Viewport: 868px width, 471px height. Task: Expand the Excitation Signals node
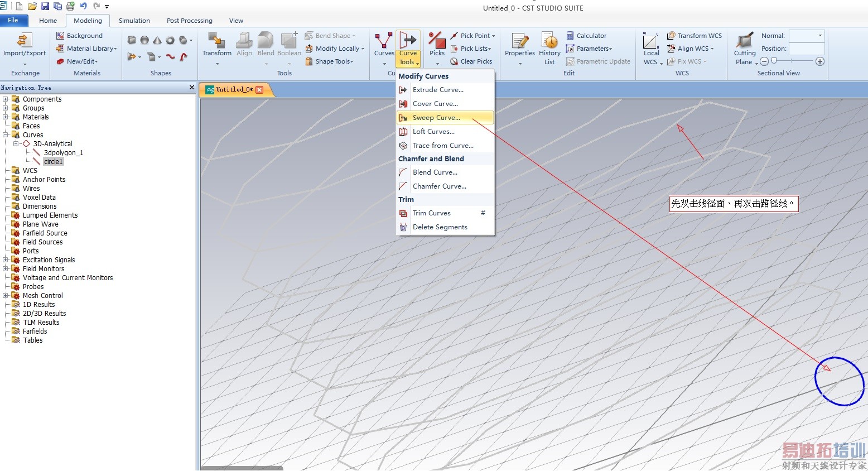coord(6,260)
